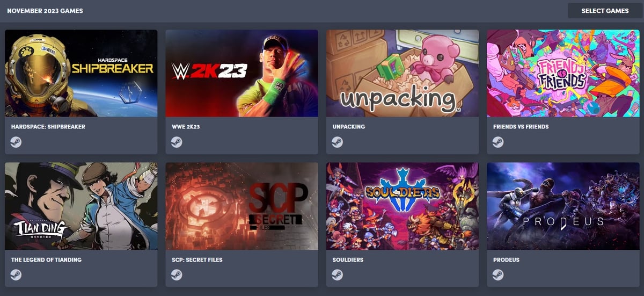644x296 pixels.
Task: Click the Steam icon under Friends vs Friends
Action: click(x=498, y=142)
